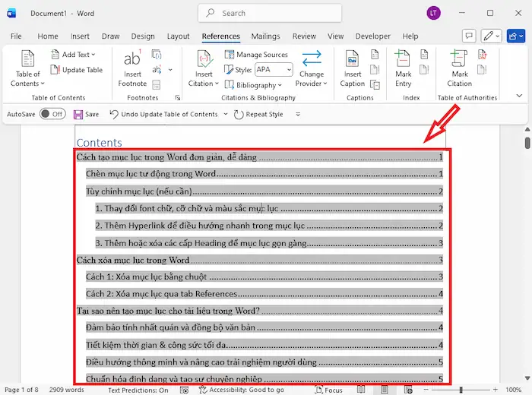Click the Insert Caption icon
Viewport: 532px width, 395px height.
pos(353,61)
